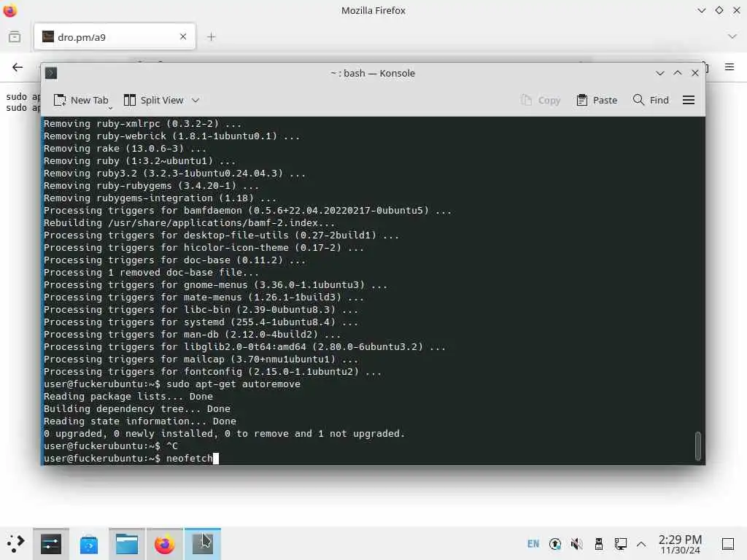Open a New Tab in Konsole

81,100
